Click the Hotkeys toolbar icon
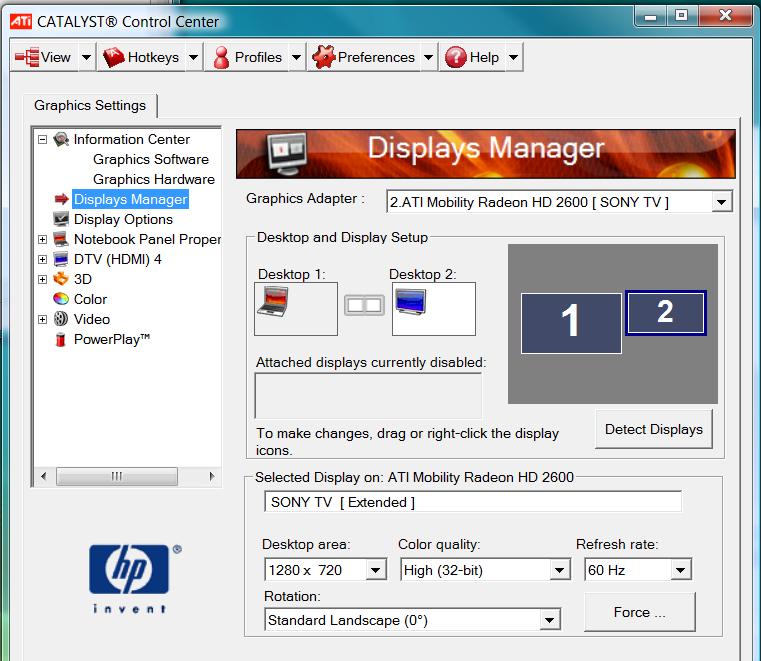Image resolution: width=761 pixels, height=661 pixels. (114, 57)
